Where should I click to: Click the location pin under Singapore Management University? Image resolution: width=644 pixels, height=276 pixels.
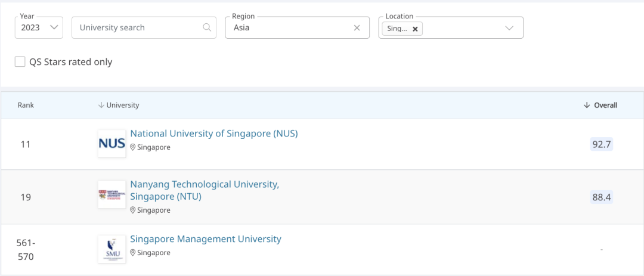point(133,253)
